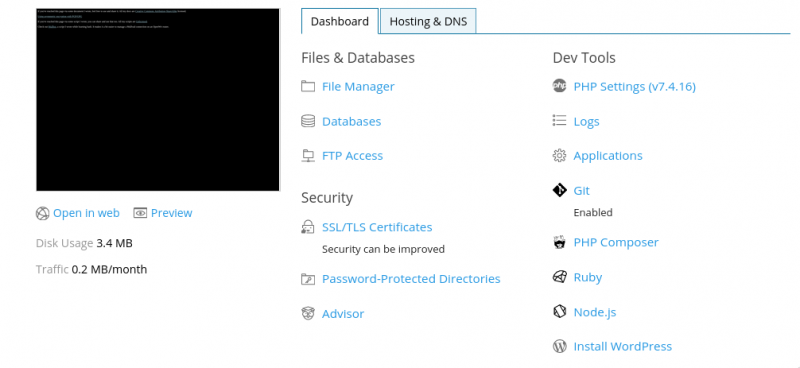The height and width of the screenshot is (368, 800).
Task: Open the File Manager link
Action: (358, 87)
